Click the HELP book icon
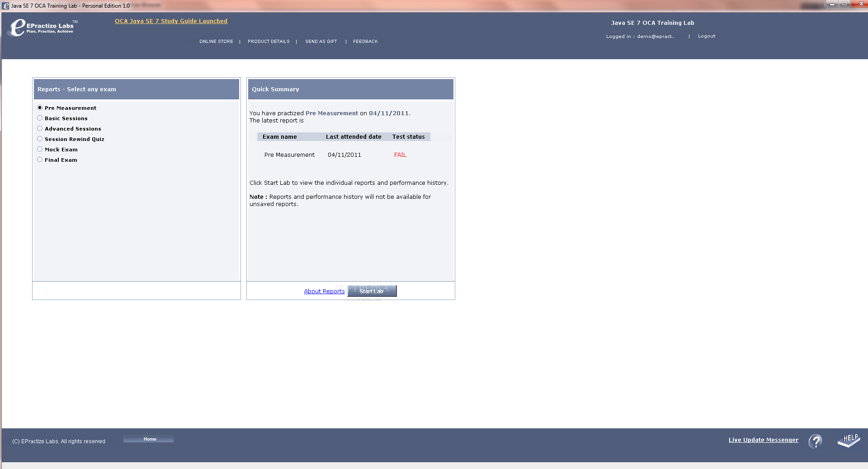Viewport: 868px width, 469px height. (849, 441)
